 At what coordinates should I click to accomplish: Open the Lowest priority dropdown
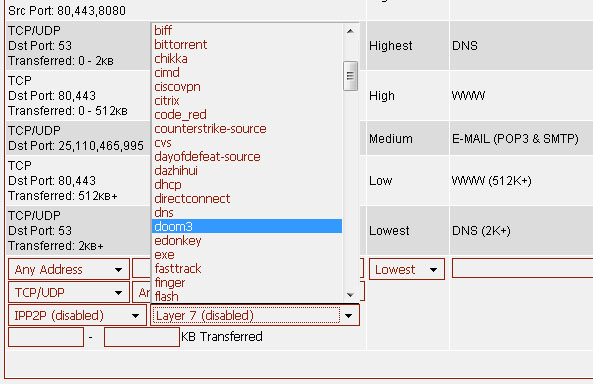click(407, 269)
